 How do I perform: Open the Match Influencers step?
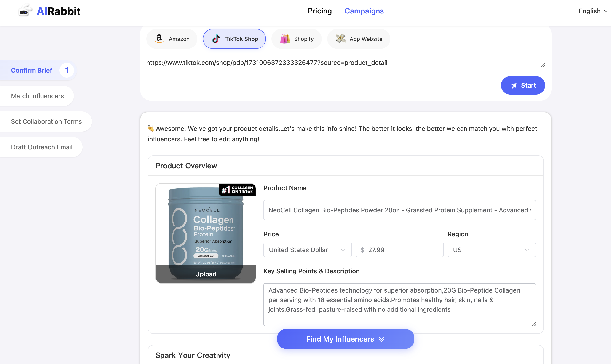click(x=37, y=96)
